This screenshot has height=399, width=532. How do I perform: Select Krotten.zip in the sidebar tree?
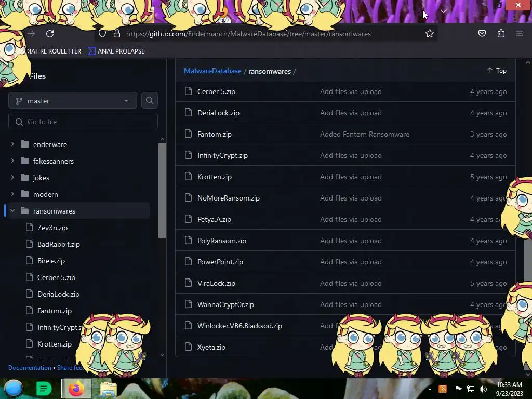(x=54, y=344)
